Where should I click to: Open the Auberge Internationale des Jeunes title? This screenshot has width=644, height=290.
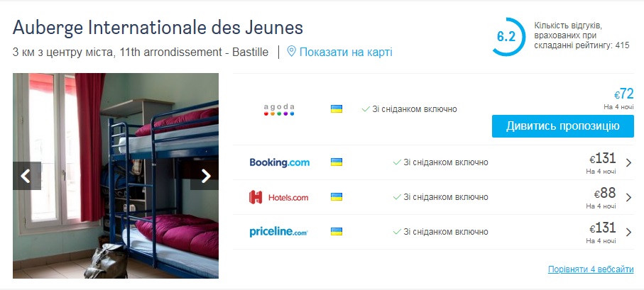(x=158, y=28)
